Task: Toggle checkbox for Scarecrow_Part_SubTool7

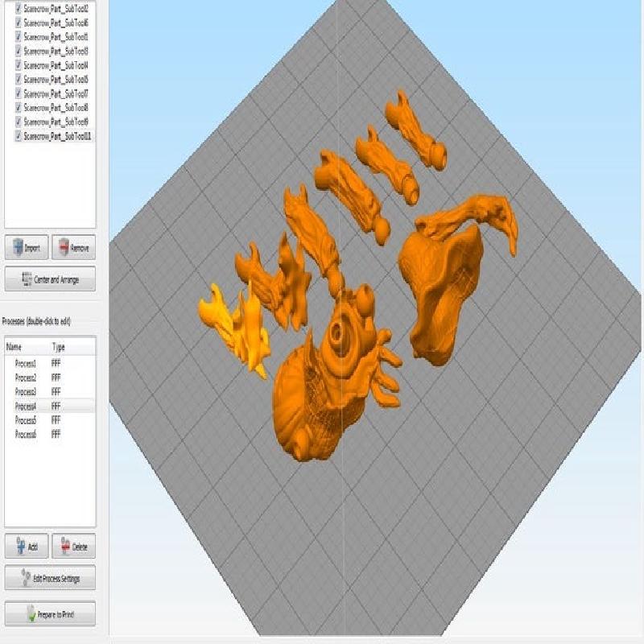Action: (x=18, y=93)
